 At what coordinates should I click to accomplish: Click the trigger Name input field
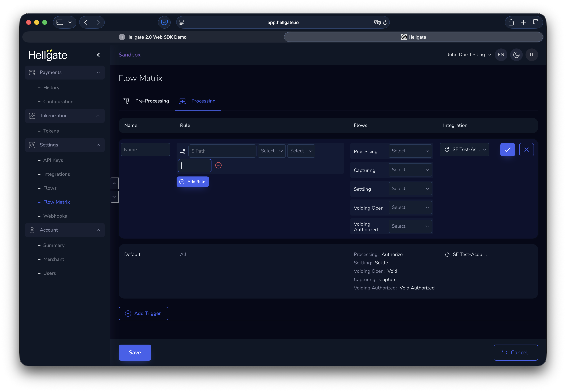coord(145,150)
